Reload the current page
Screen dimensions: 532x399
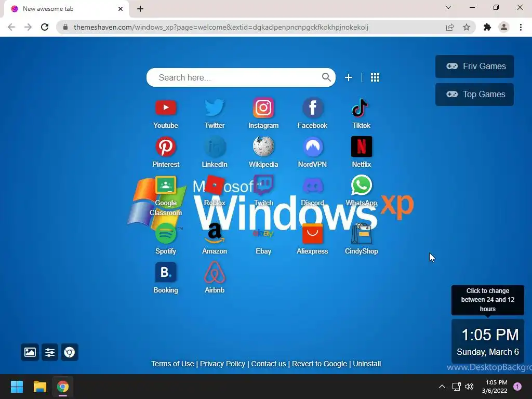pos(45,27)
